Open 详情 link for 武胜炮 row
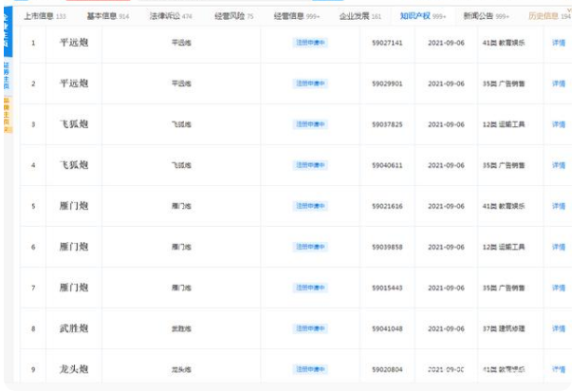The image size is (588, 392). [x=559, y=328]
